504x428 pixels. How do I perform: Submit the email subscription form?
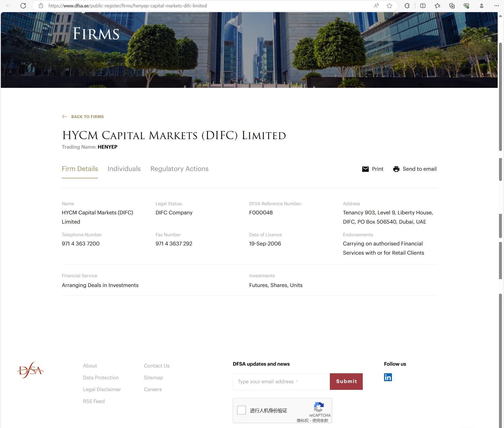click(346, 381)
